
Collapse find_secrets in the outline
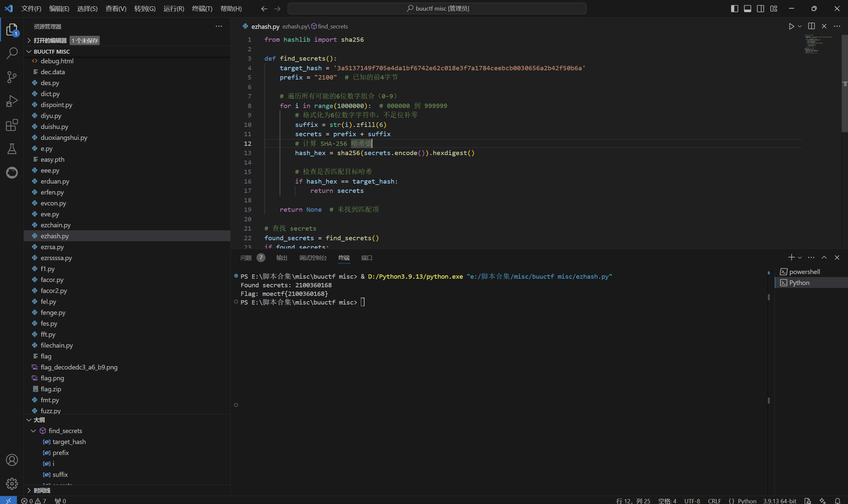click(x=33, y=431)
